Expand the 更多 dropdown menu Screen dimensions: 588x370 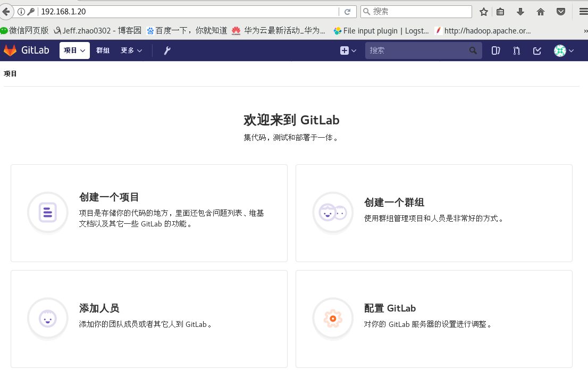tap(131, 50)
